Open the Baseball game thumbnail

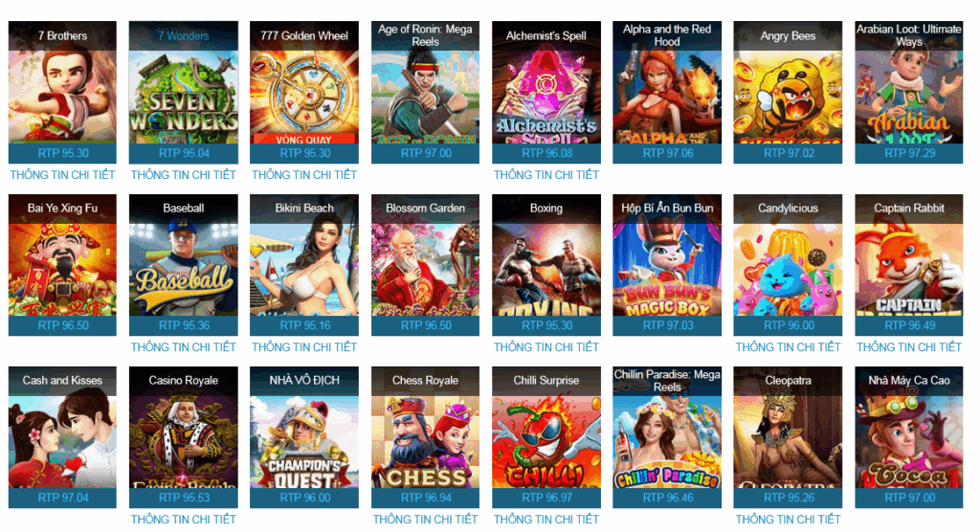[183, 264]
